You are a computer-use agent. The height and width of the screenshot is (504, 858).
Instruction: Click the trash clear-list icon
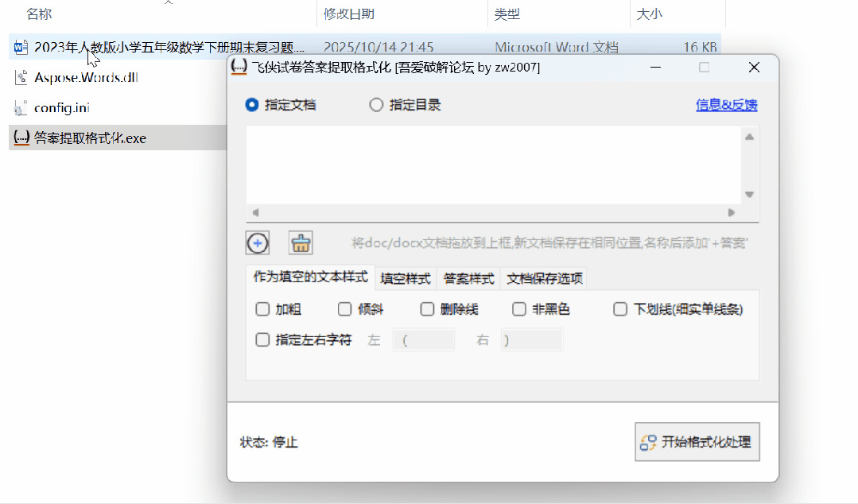[x=300, y=242]
